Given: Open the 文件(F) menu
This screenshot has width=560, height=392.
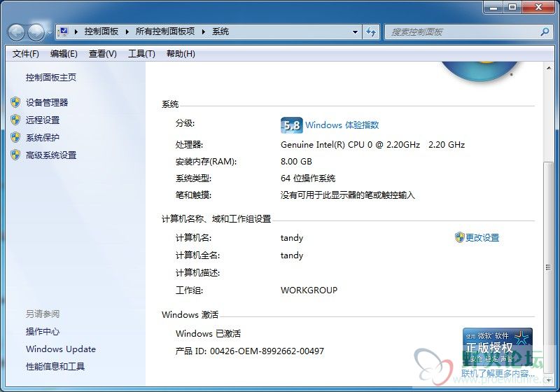Looking at the screenshot, I should 26,54.
